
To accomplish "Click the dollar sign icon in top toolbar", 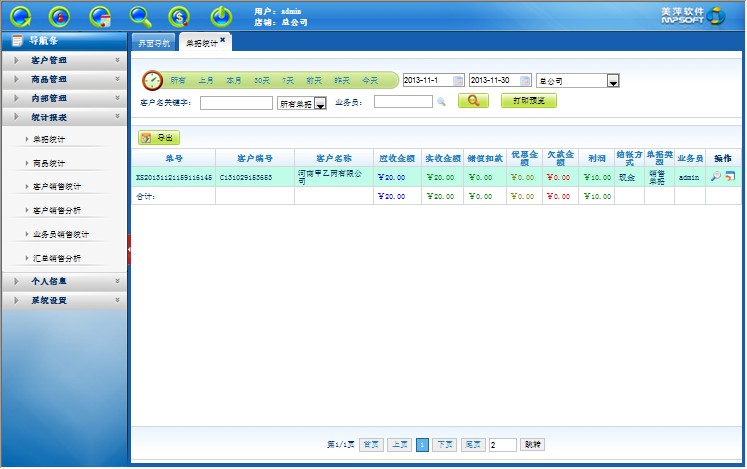I will tap(180, 16).
